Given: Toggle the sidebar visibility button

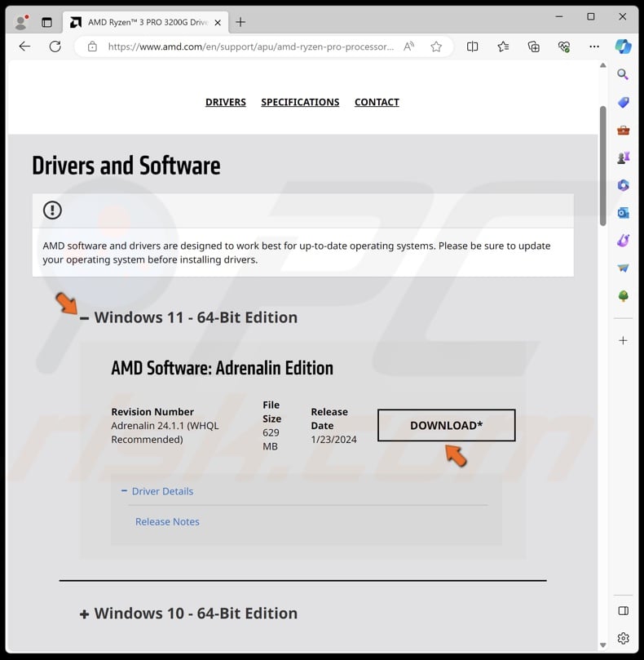Looking at the screenshot, I should (624, 611).
